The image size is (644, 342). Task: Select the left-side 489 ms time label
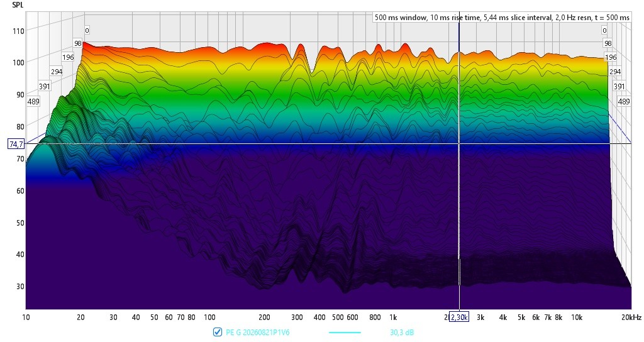pos(33,101)
